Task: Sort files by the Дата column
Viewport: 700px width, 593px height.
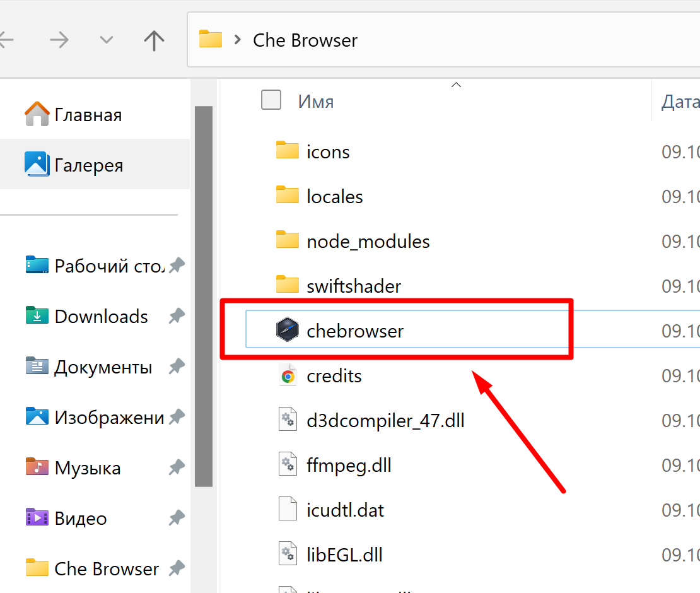Action: (680, 102)
